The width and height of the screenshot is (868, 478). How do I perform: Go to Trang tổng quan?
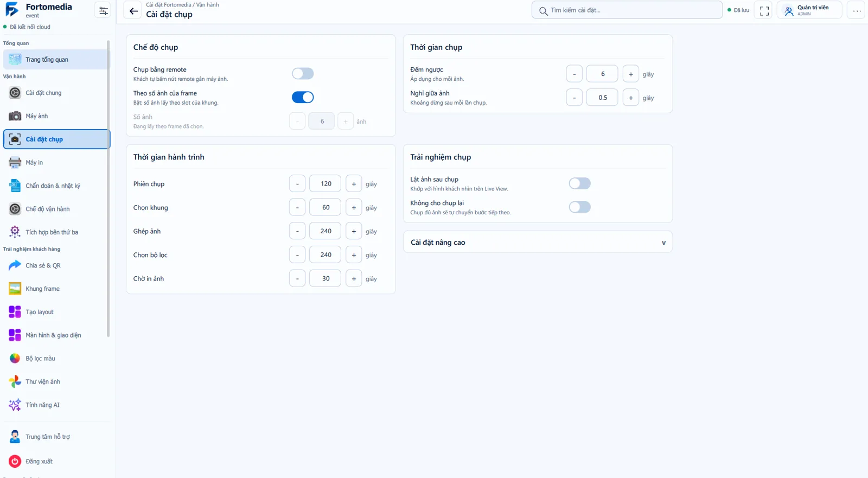(x=56, y=60)
